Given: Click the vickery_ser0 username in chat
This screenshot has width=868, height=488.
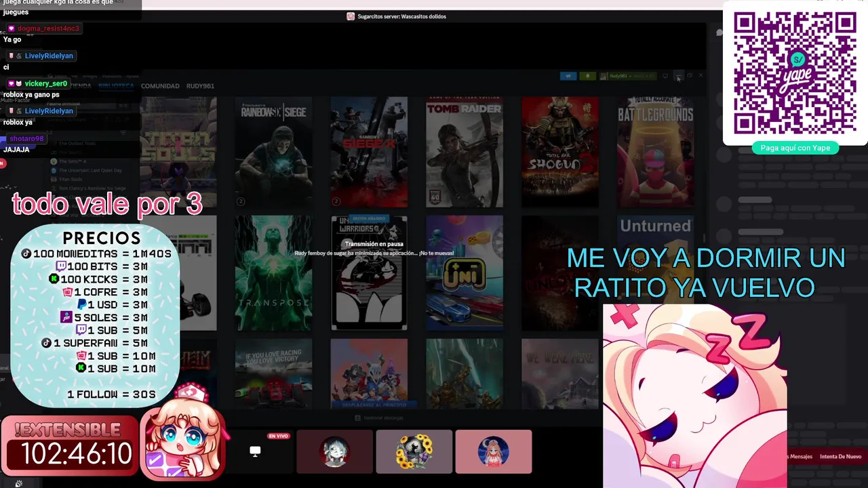Looking at the screenshot, I should click(x=46, y=83).
